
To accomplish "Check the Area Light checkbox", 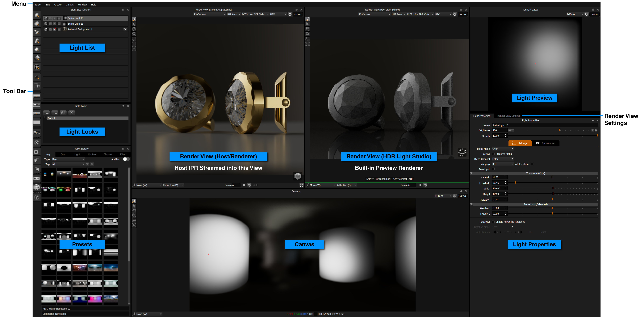I will pyautogui.click(x=493, y=169).
